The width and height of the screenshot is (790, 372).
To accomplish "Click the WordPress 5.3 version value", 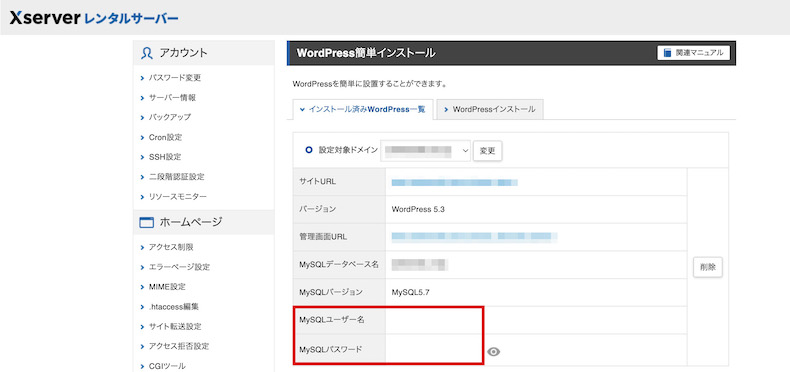I will (418, 210).
